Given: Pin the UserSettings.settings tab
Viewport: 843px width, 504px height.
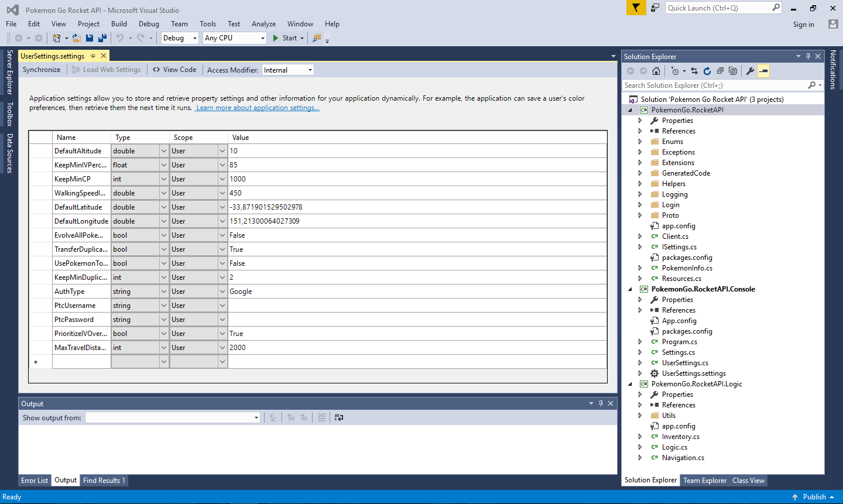Looking at the screenshot, I should point(92,56).
